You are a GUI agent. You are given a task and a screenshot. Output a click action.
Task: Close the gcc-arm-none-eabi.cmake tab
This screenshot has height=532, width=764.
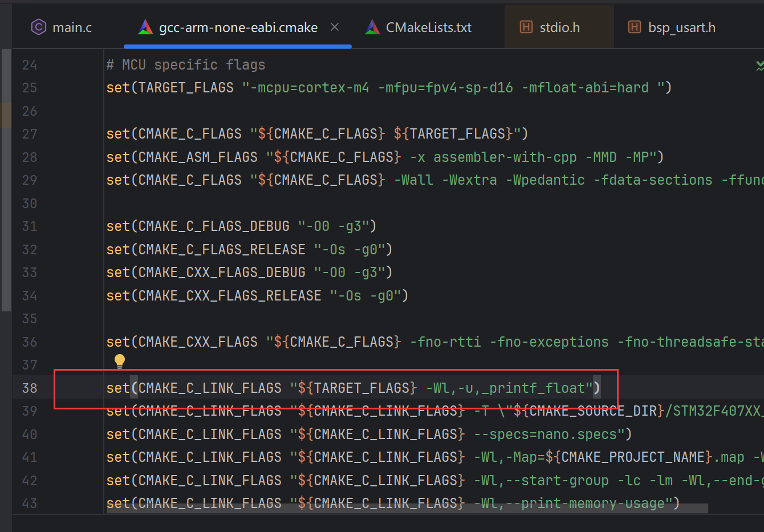pyautogui.click(x=335, y=27)
